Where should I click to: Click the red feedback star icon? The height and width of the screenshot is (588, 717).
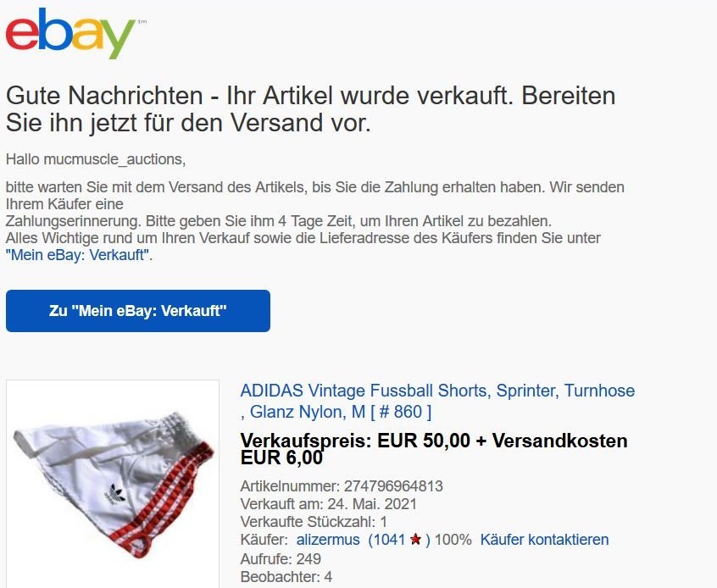tap(415, 540)
